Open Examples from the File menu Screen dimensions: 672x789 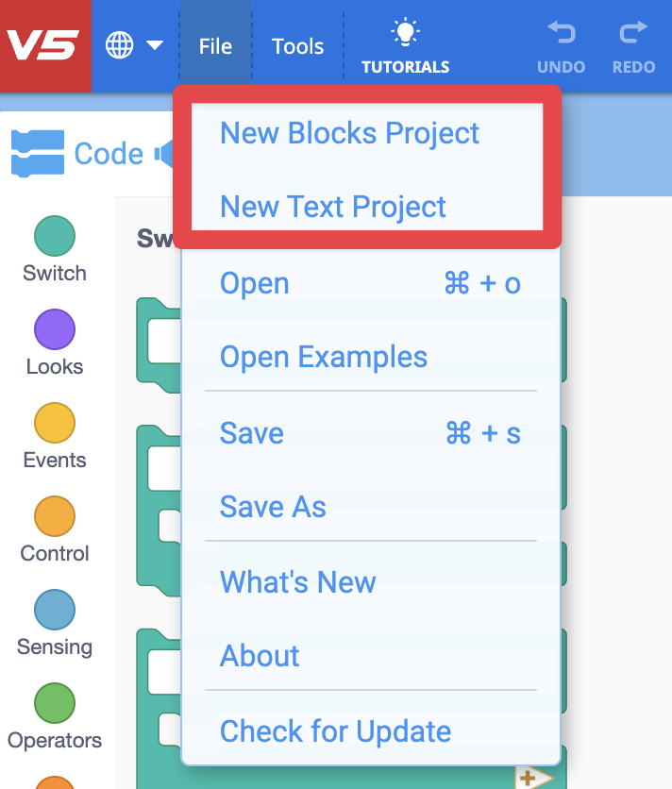click(x=321, y=357)
